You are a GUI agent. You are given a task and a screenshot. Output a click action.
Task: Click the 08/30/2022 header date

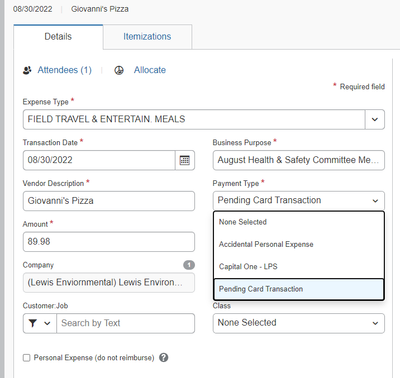coord(33,9)
